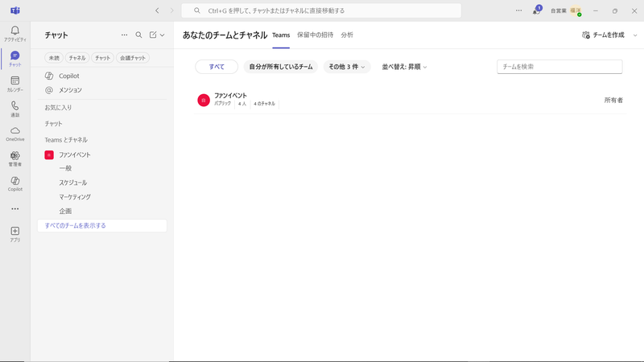Expand the new chat dropdown chevron

click(163, 35)
